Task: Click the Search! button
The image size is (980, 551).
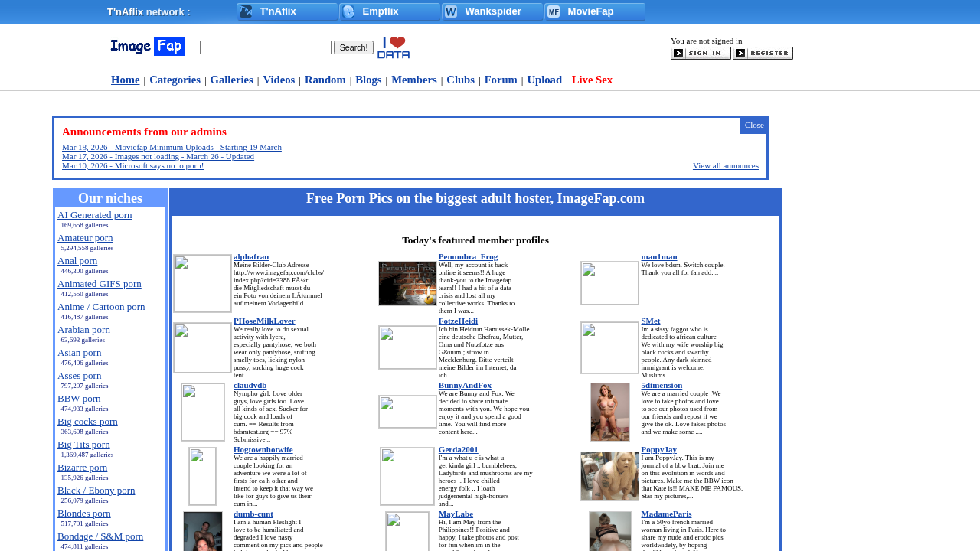Action: [354, 47]
